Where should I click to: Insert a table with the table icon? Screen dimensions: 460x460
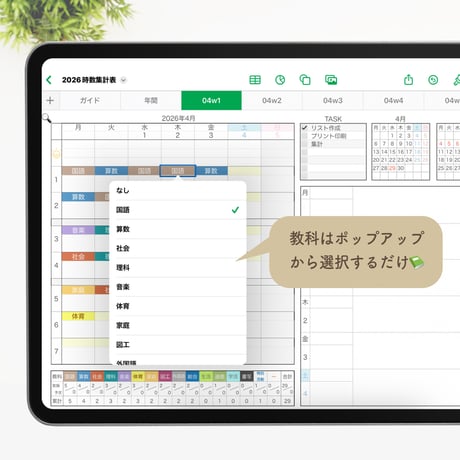[x=255, y=80]
